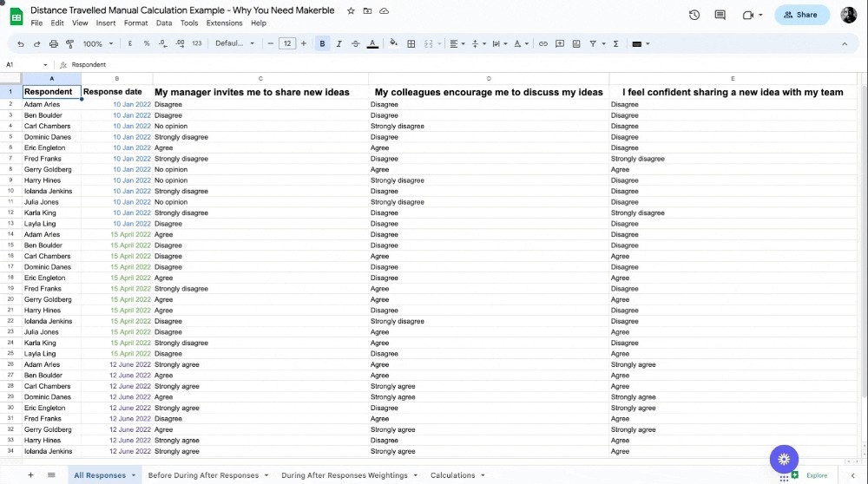Switch to Before During After Responses tab
The width and height of the screenshot is (868, 484).
(203, 475)
